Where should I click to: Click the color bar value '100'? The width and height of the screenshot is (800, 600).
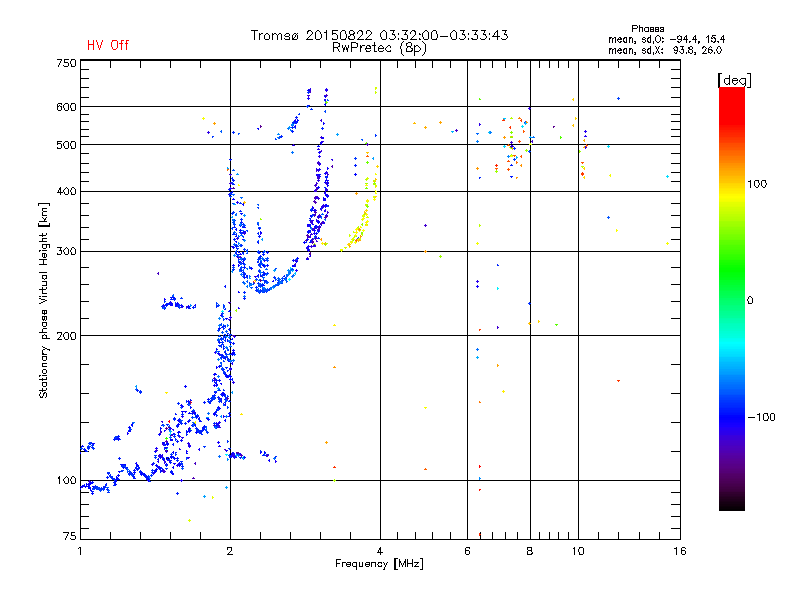coord(757,184)
